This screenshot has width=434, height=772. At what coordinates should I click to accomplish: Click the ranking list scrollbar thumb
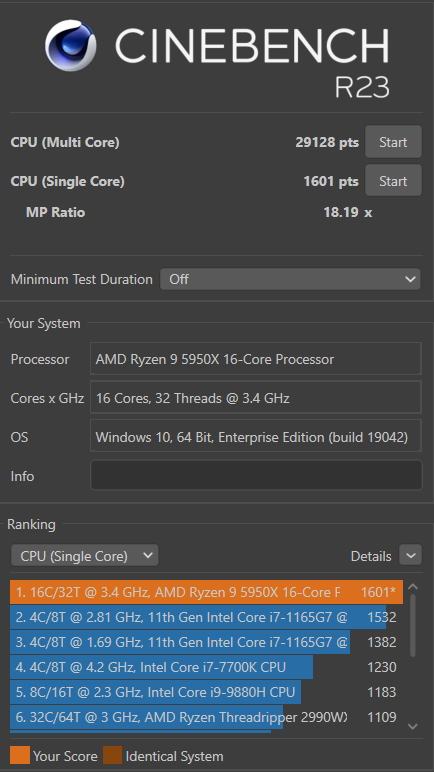tap(413, 626)
